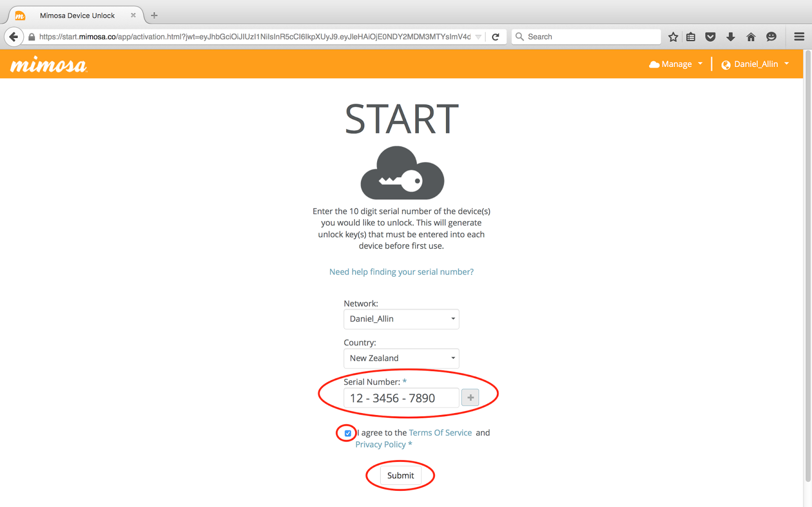Expand the Manage menu in header
This screenshot has height=507, width=812.
tap(676, 64)
